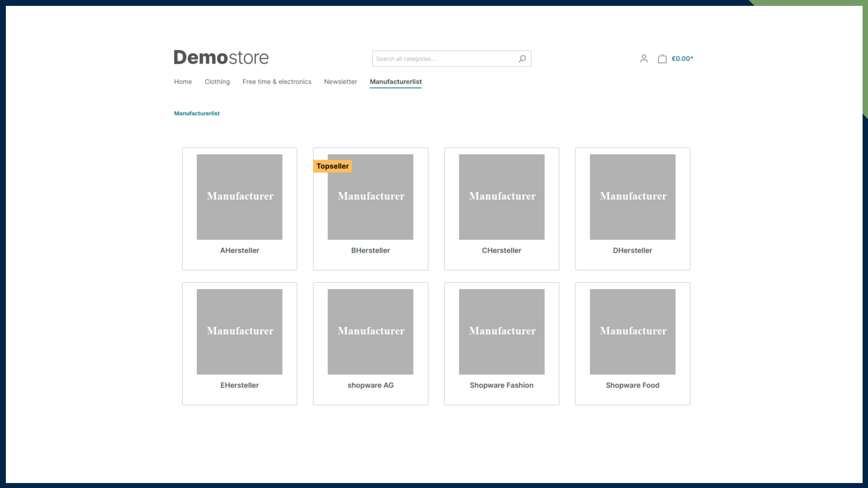868x488 pixels.
Task: Select the Shopware Food manufacturer thumbnail
Action: pyautogui.click(x=632, y=332)
